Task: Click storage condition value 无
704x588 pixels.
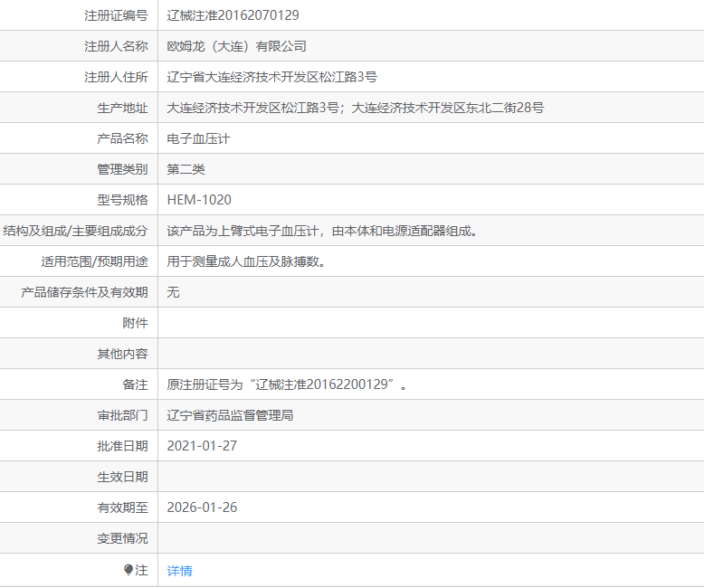Action: pyautogui.click(x=174, y=292)
